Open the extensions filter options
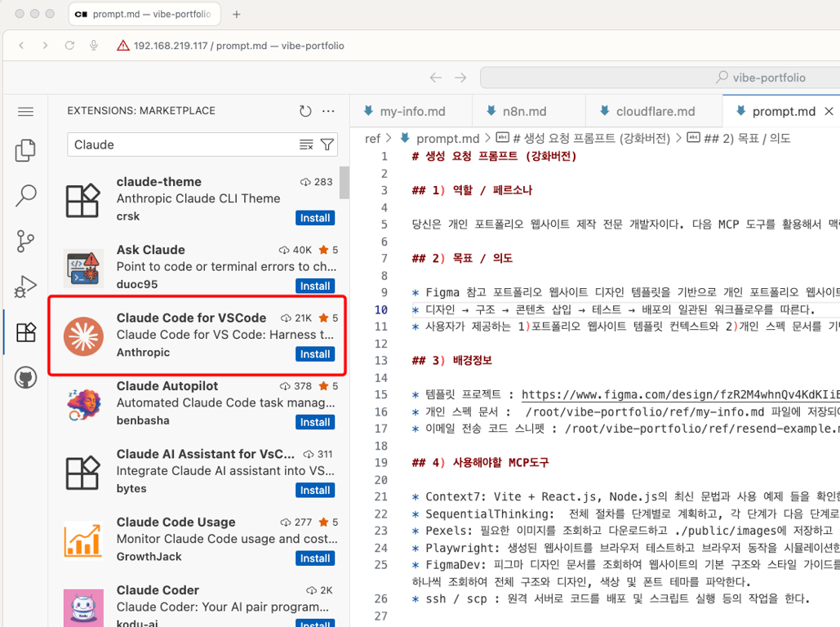840x627 pixels. pos(327,145)
